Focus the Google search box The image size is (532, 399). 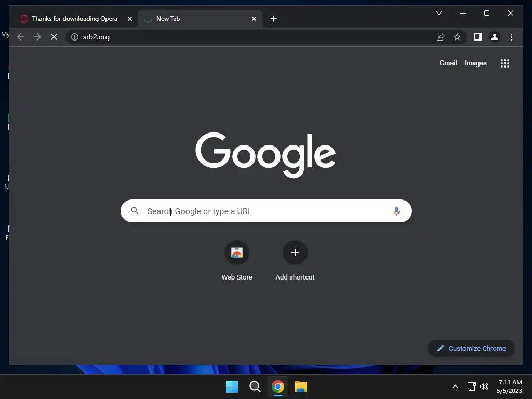tap(266, 211)
